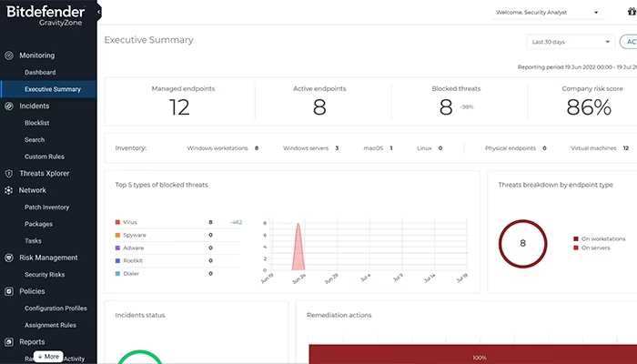Open the Blocklist page
The width and height of the screenshot is (637, 364).
pos(37,123)
